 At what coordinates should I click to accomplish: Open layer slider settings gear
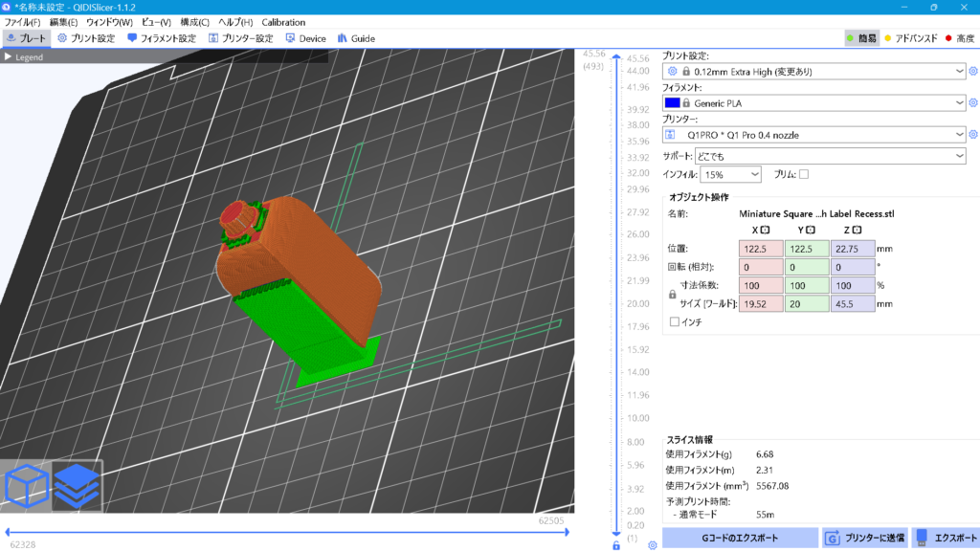click(x=652, y=545)
